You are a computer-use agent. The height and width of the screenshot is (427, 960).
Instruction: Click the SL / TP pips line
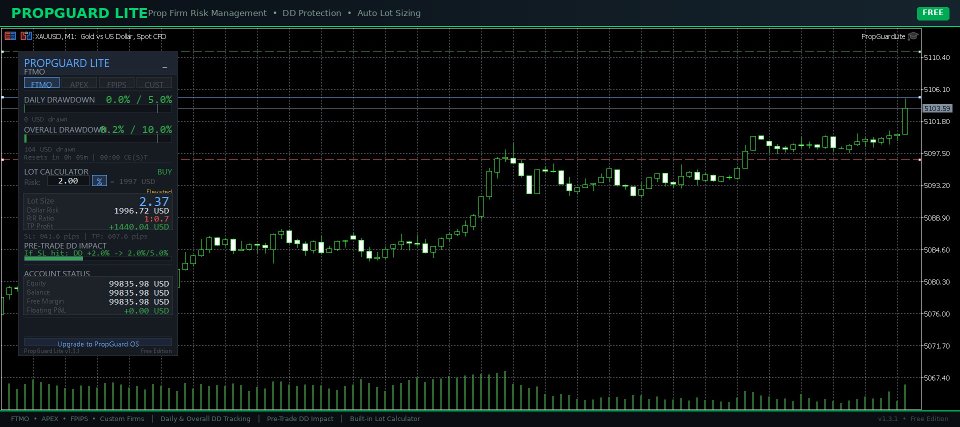click(86, 236)
